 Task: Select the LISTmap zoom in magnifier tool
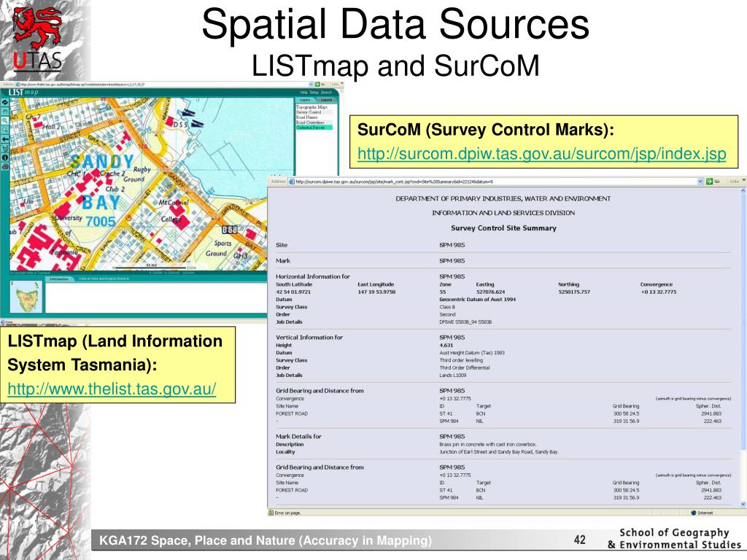tap(5, 120)
